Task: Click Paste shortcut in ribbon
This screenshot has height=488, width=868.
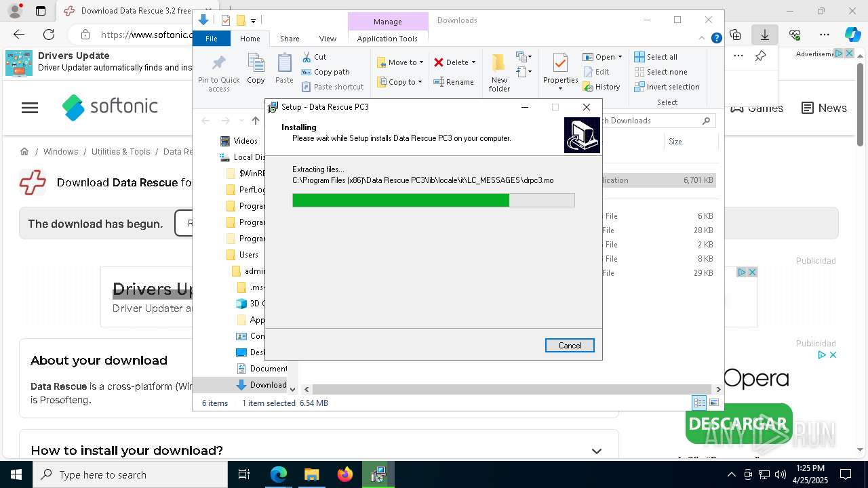Action: tap(333, 87)
